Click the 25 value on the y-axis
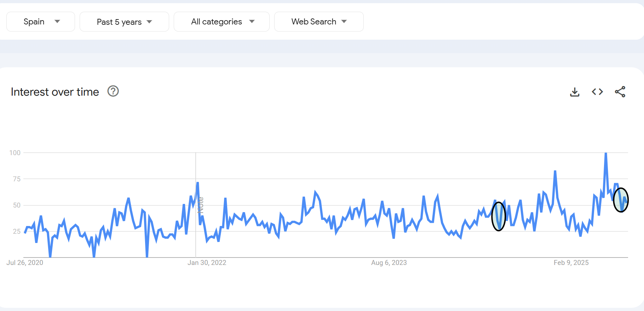The height and width of the screenshot is (311, 644). (17, 231)
